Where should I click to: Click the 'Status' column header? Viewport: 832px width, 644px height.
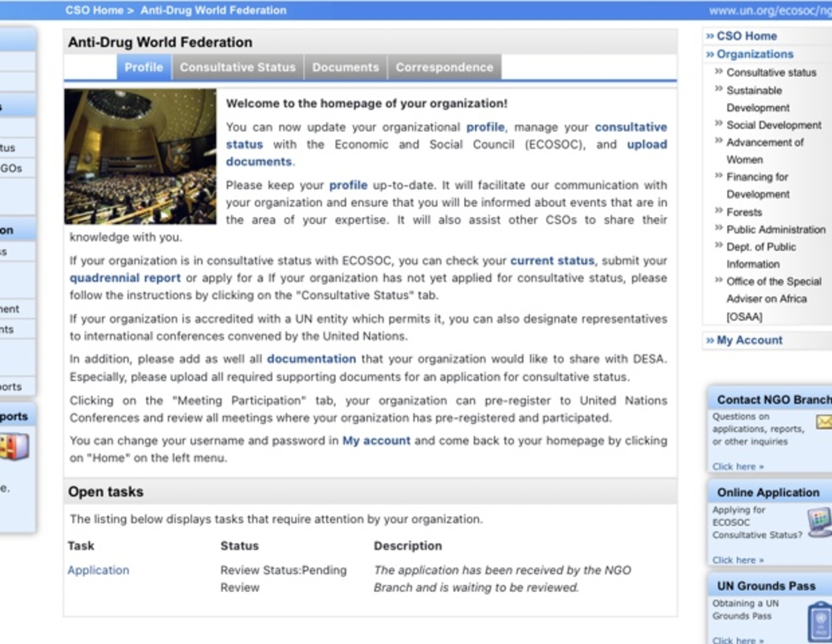click(239, 546)
